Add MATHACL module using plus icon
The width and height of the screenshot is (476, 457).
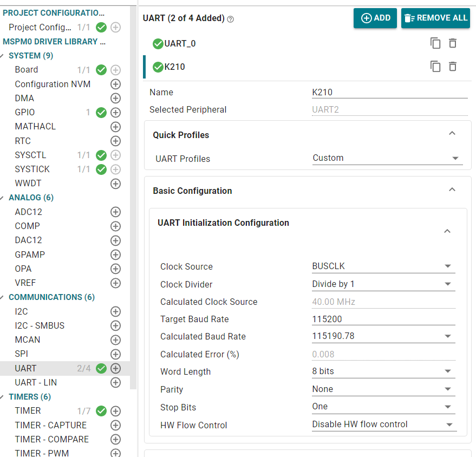pyautogui.click(x=115, y=127)
